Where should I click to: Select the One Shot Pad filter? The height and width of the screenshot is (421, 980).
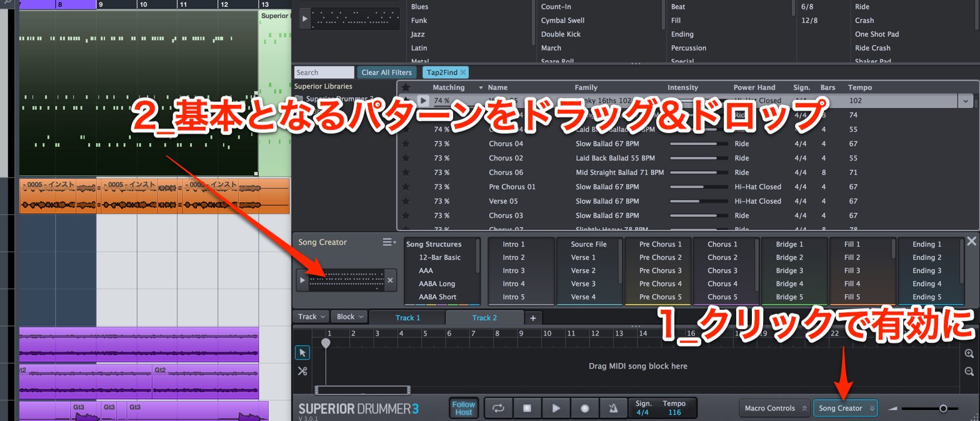pos(877,34)
